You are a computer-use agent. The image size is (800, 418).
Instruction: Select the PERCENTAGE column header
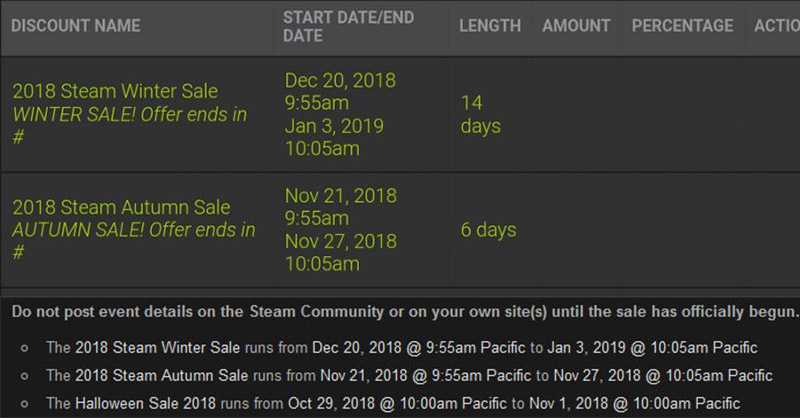coord(682,26)
